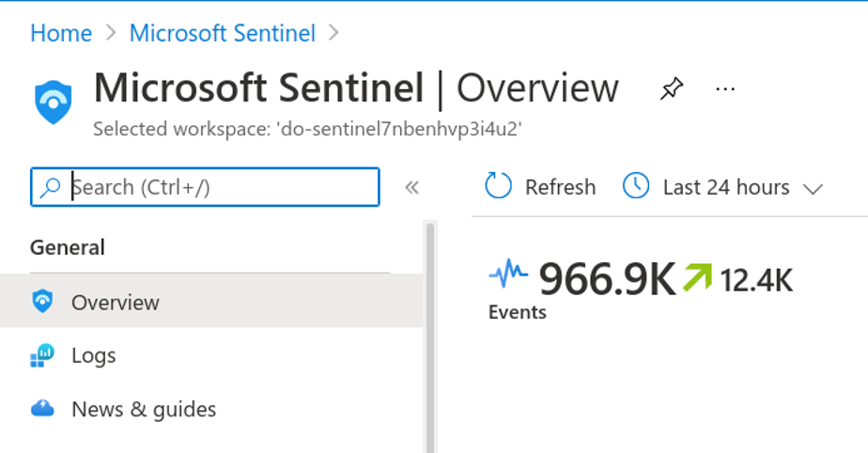The height and width of the screenshot is (453, 868).
Task: Click the circular Refresh arrow icon
Action: click(498, 187)
